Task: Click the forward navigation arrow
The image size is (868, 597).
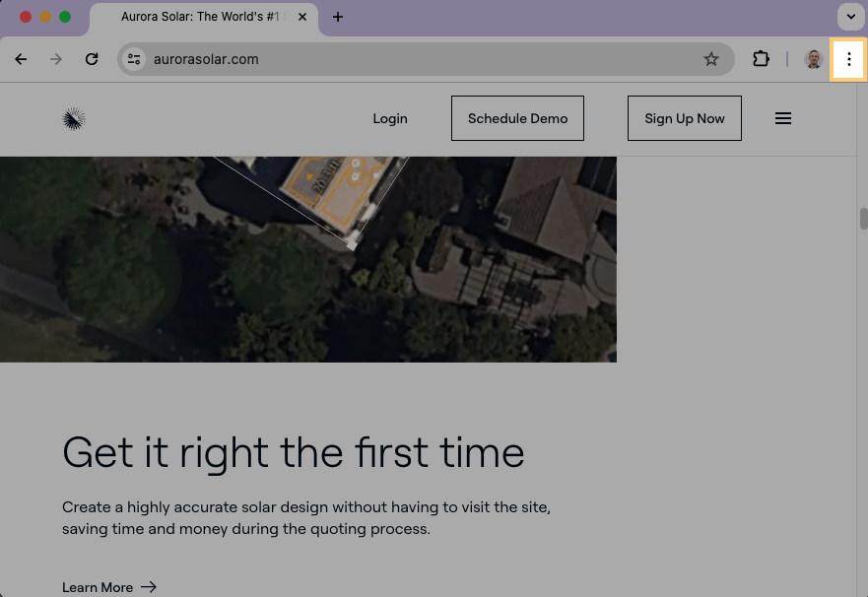Action: [56, 59]
